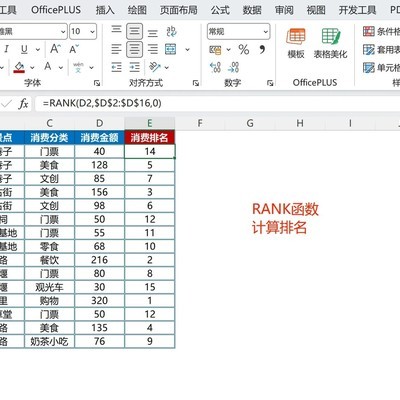Open the 数字 group dialog launcher

[x=270, y=83]
